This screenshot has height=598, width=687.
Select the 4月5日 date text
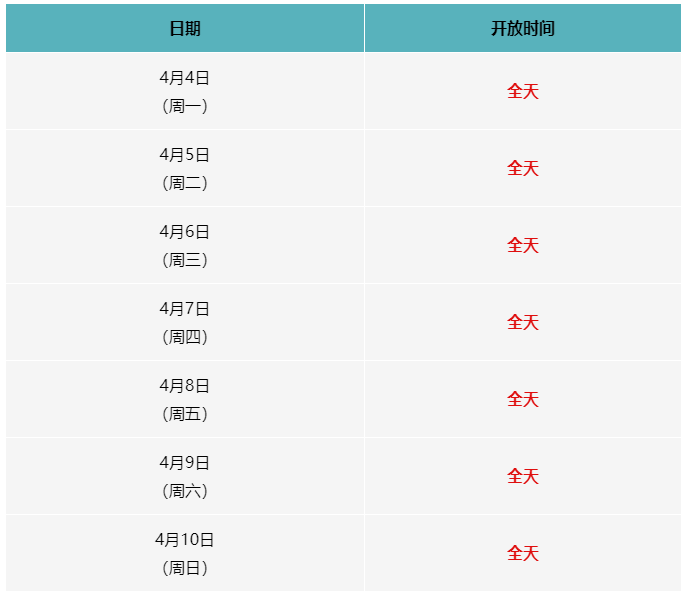coord(185,155)
